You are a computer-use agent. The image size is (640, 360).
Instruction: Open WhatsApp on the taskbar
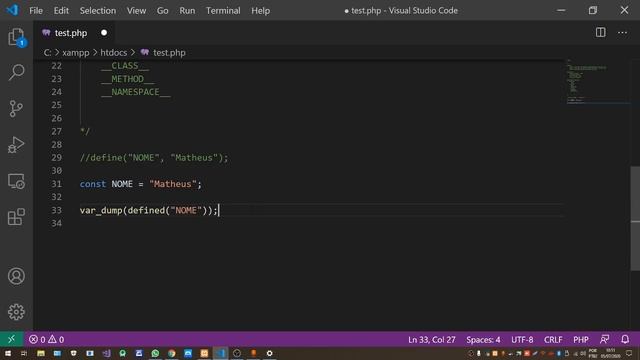155,353
